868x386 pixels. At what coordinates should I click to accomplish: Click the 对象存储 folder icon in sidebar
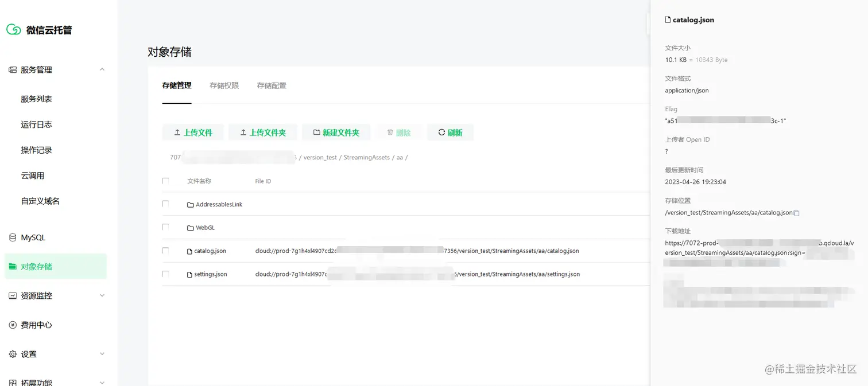coord(13,267)
